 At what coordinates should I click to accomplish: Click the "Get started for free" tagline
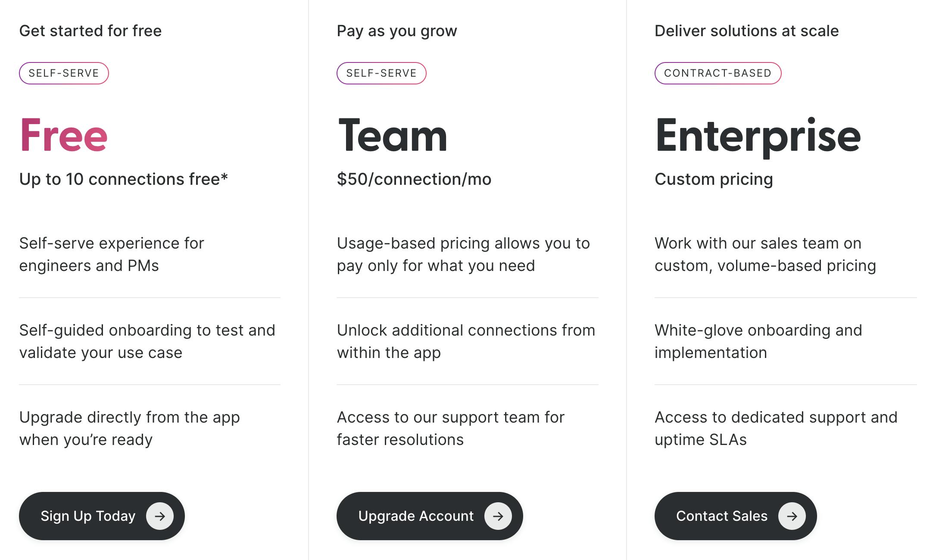90,31
